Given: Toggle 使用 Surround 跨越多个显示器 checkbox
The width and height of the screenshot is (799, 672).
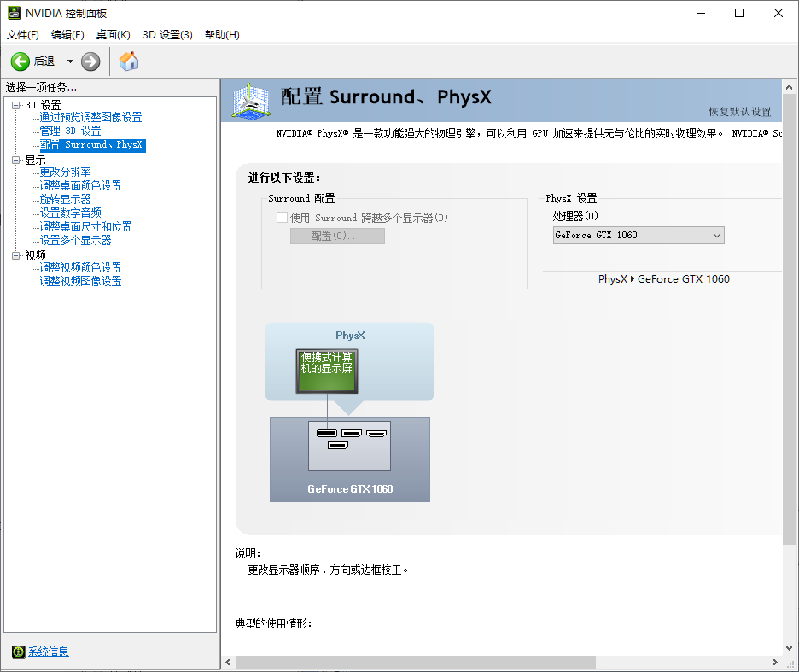Looking at the screenshot, I should 282,218.
